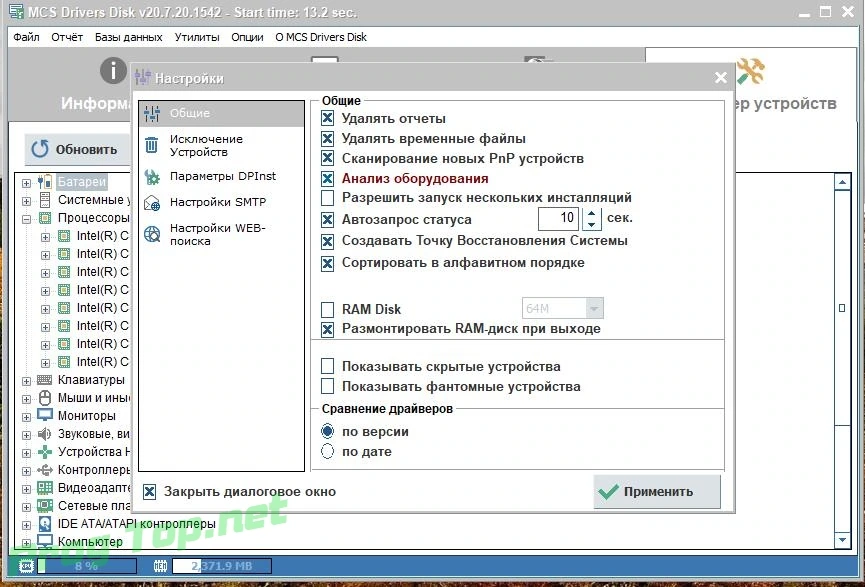The image size is (865, 587).
Task: Expand the Видеоадаптеры tree node
Action: click(26, 489)
